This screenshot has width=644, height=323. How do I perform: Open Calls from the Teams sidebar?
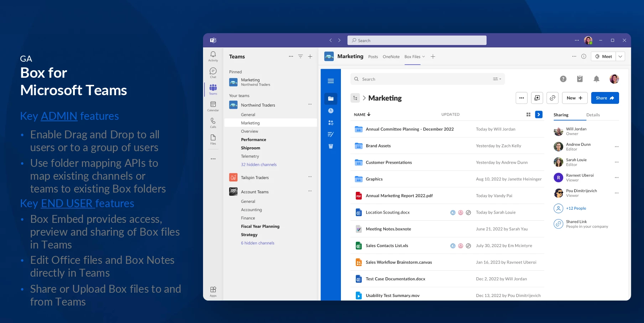coord(213,123)
